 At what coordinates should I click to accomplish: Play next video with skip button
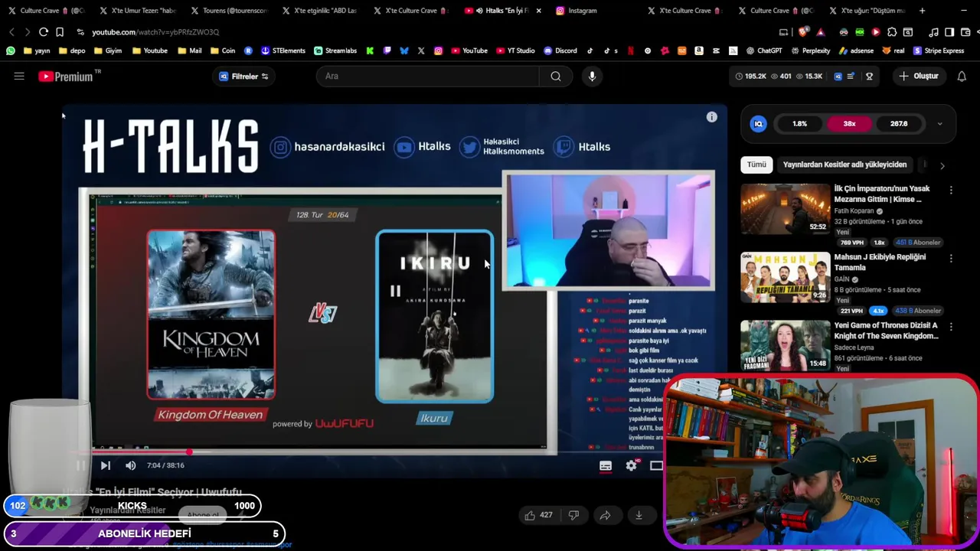click(106, 465)
